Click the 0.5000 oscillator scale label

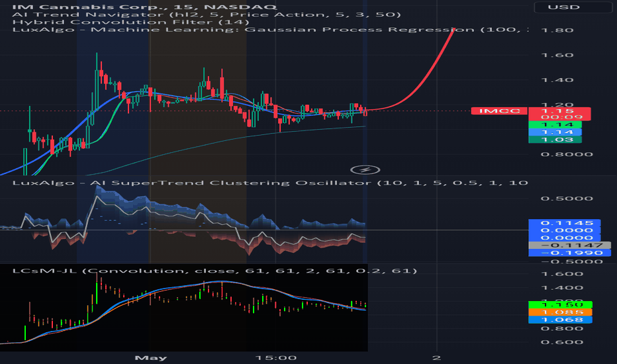[x=567, y=199]
